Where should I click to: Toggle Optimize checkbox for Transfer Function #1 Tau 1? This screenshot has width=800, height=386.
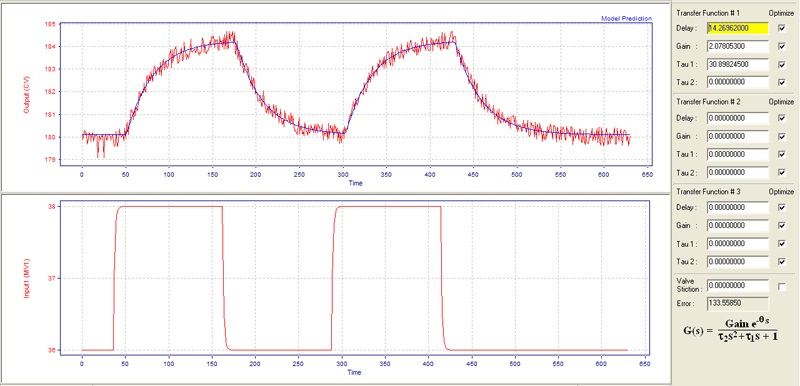coord(782,65)
